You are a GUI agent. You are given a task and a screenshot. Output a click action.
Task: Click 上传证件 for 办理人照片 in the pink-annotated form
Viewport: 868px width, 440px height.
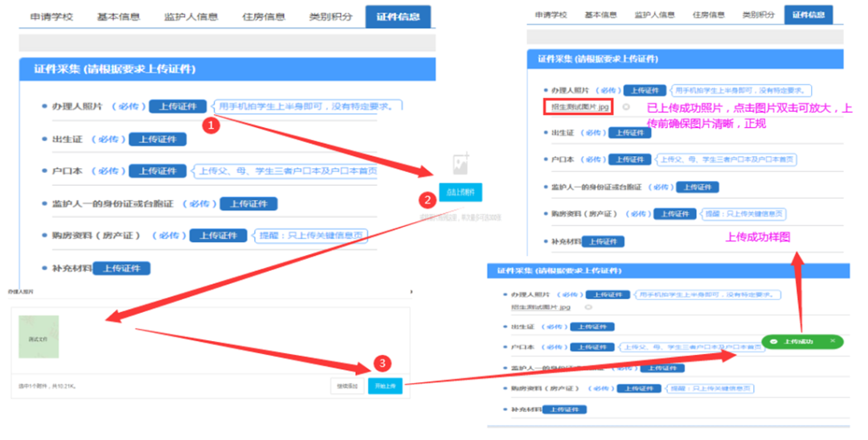click(645, 90)
